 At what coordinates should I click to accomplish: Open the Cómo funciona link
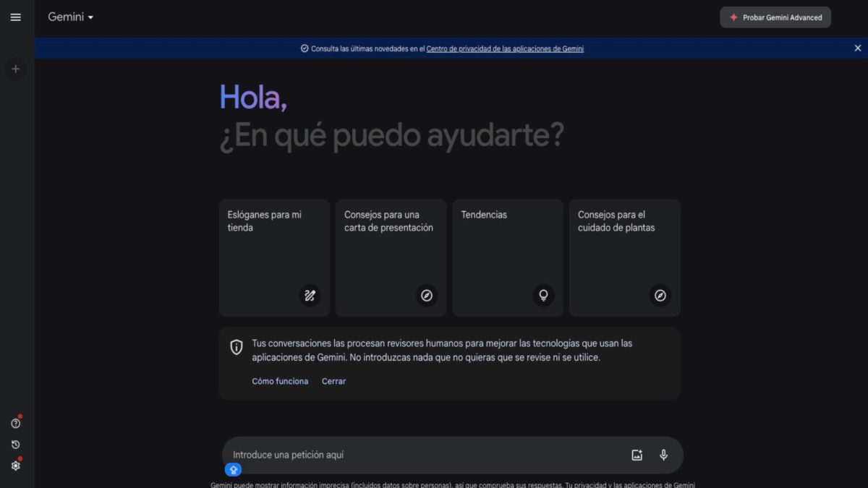click(280, 381)
